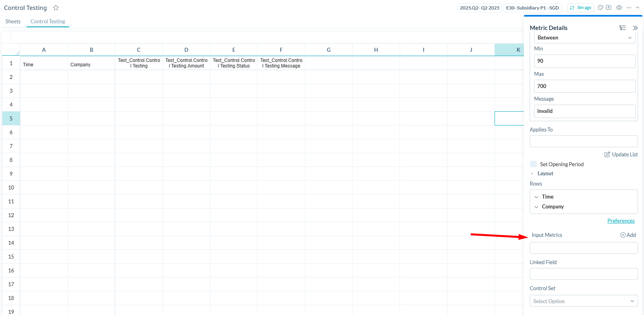Viewport: 644px width, 315px height.
Task: Expand the Company row item
Action: point(536,207)
